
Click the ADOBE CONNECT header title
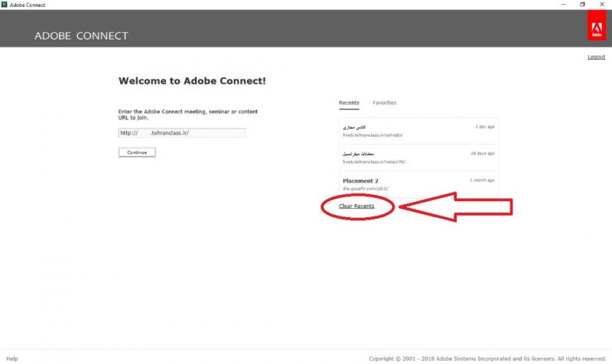click(81, 36)
